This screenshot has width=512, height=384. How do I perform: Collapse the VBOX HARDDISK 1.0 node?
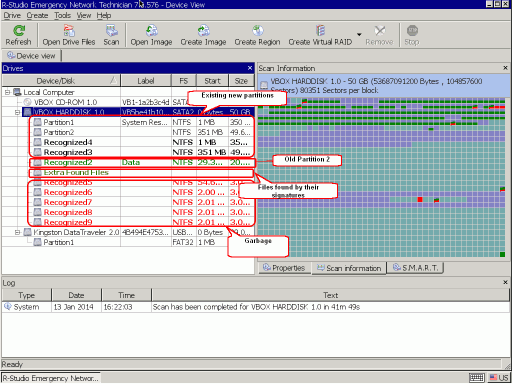pyautogui.click(x=17, y=112)
